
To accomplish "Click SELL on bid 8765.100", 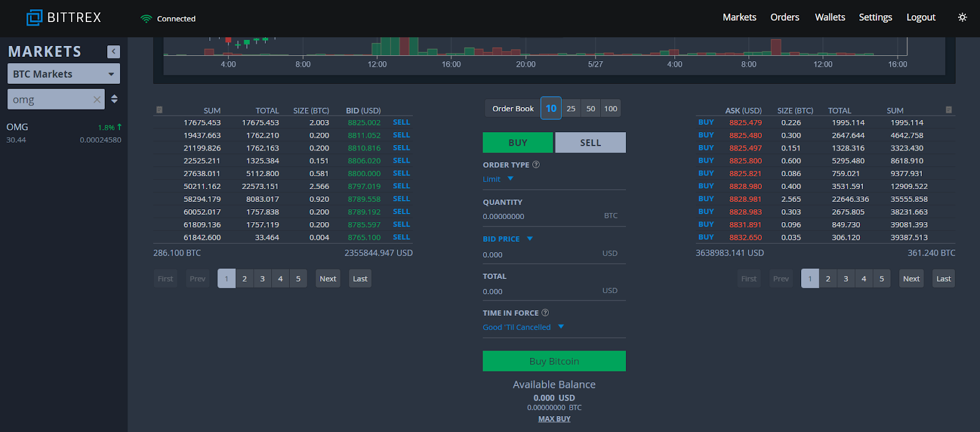I will [402, 237].
